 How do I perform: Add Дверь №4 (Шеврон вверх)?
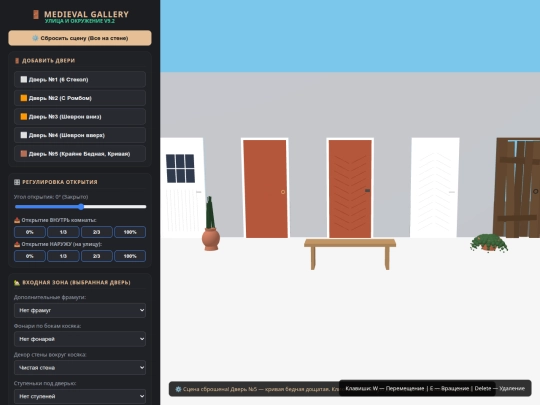80,135
